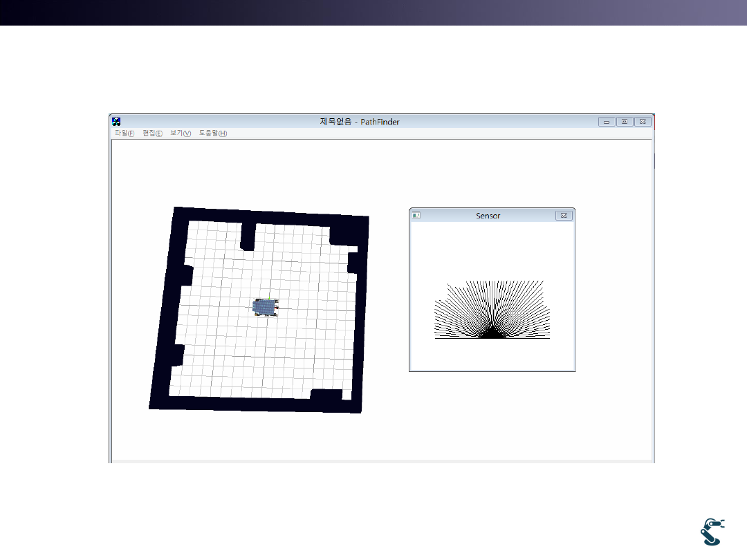Maximize the PathFinder window
Image resolution: width=747 pixels, height=560 pixels.
(x=625, y=122)
